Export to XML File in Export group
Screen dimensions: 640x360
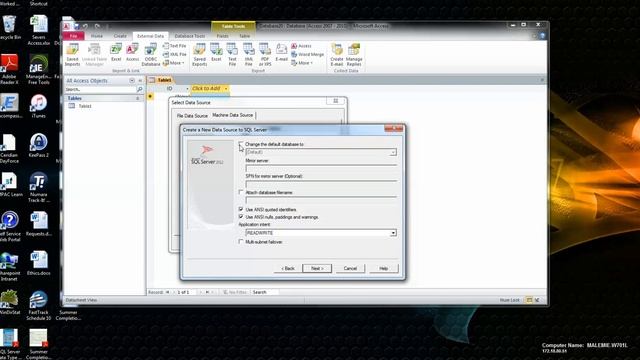tap(249, 55)
